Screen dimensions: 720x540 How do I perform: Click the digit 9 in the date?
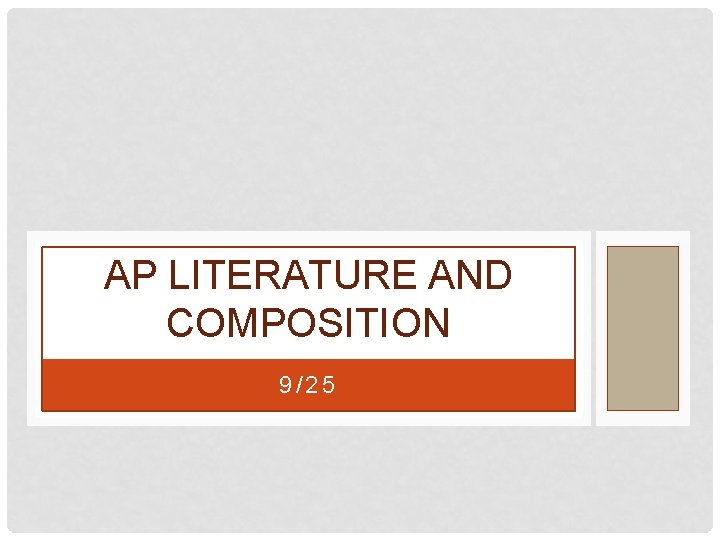tap(284, 385)
